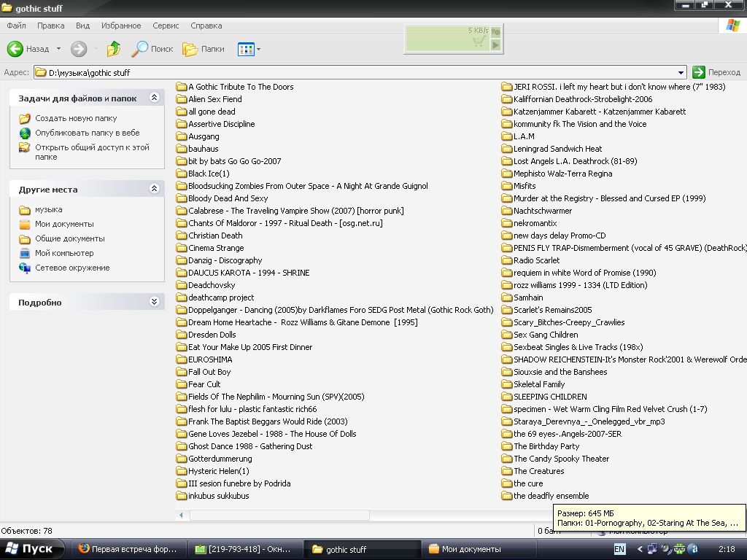Select the Samhain folder icon

506,297
